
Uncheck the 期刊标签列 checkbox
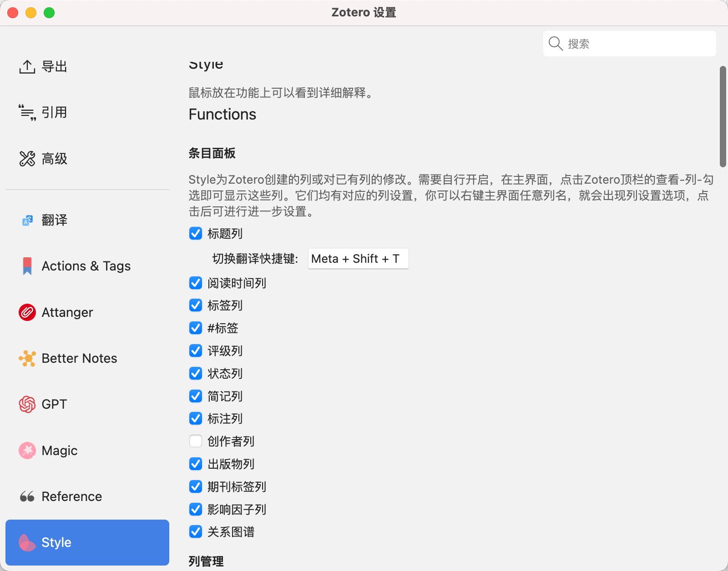(x=196, y=487)
